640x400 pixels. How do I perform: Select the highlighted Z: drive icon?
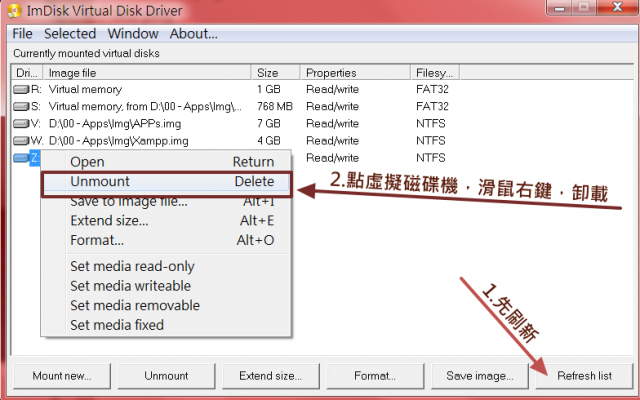[x=21, y=158]
